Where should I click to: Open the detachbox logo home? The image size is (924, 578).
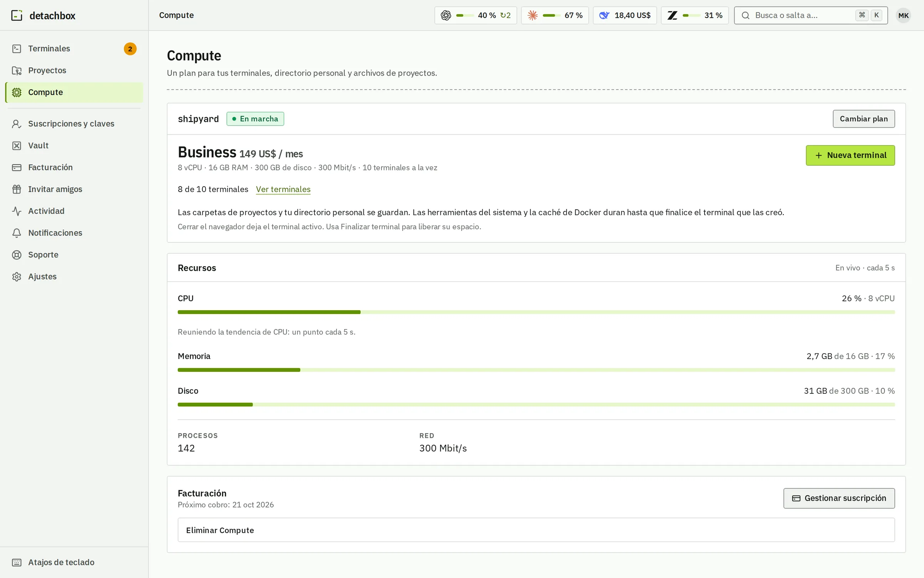tap(43, 15)
